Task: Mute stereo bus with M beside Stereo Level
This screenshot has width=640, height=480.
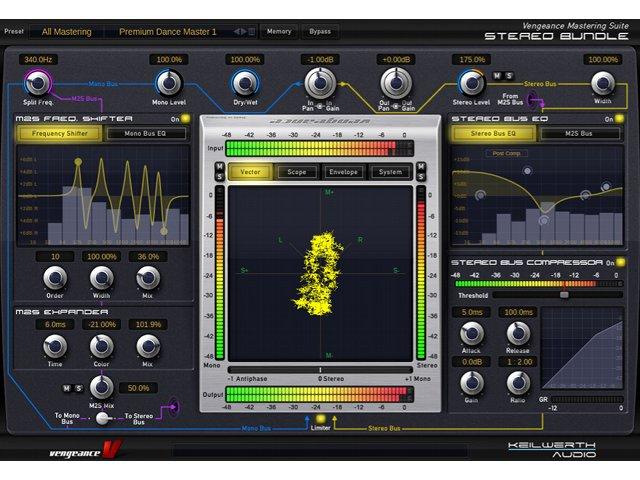Action: click(x=497, y=76)
